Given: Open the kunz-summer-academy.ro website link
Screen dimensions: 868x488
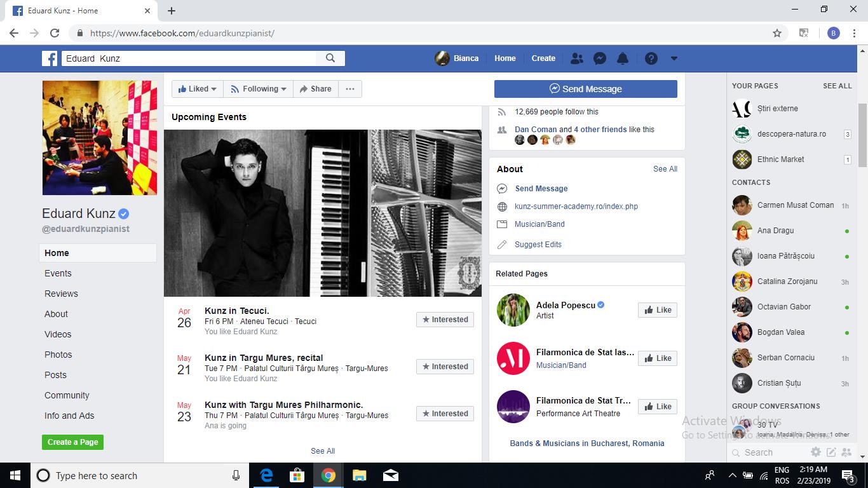Looking at the screenshot, I should 576,207.
